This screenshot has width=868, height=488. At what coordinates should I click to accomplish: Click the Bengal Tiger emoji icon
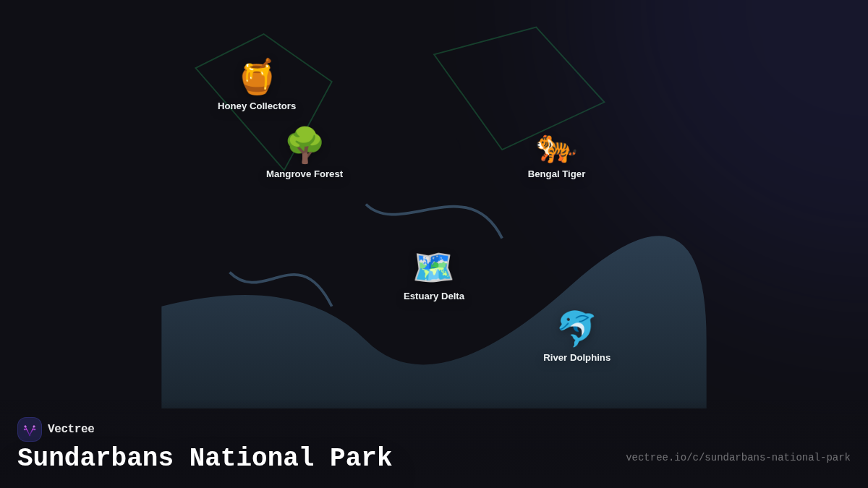pos(554,148)
